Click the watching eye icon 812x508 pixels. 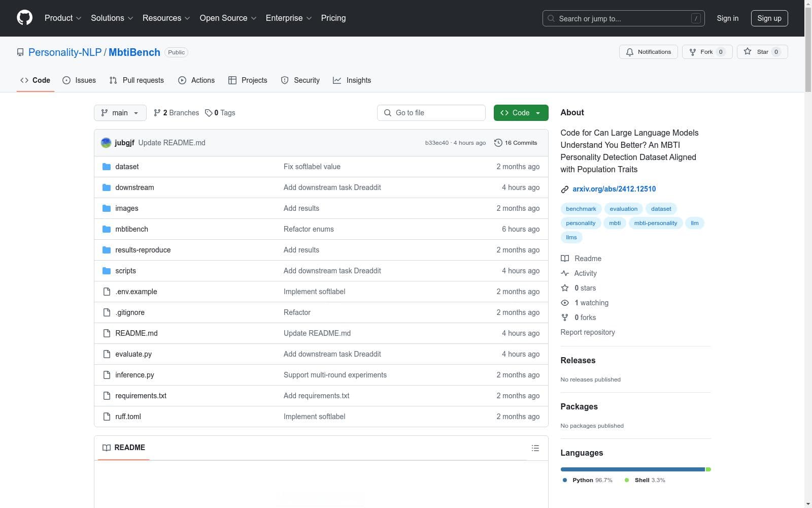[x=565, y=303]
